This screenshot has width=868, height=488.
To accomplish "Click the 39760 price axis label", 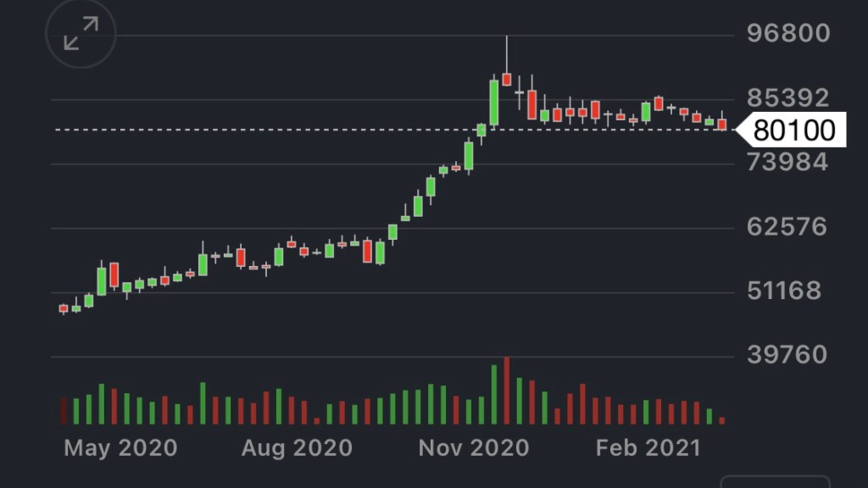I will pos(787,354).
